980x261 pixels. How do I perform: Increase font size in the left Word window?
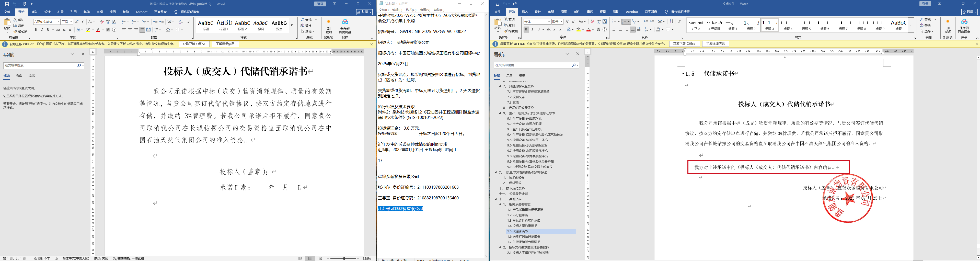(x=76, y=22)
